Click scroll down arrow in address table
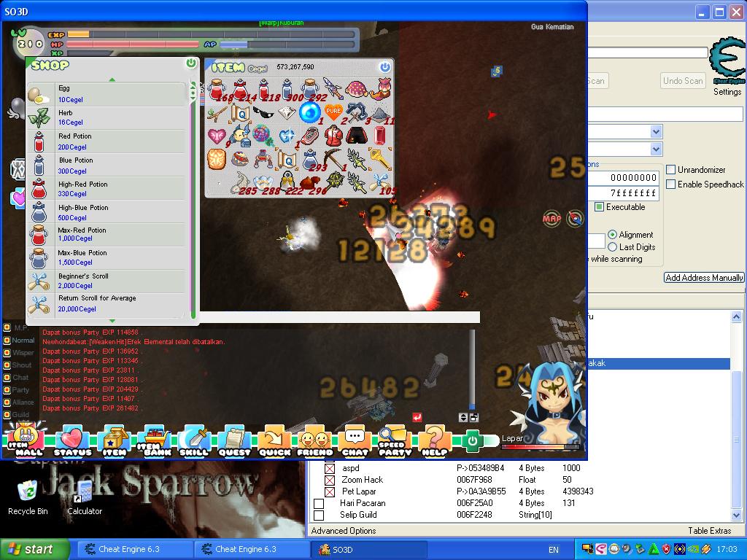This screenshot has height=560, width=747. pos(736,516)
